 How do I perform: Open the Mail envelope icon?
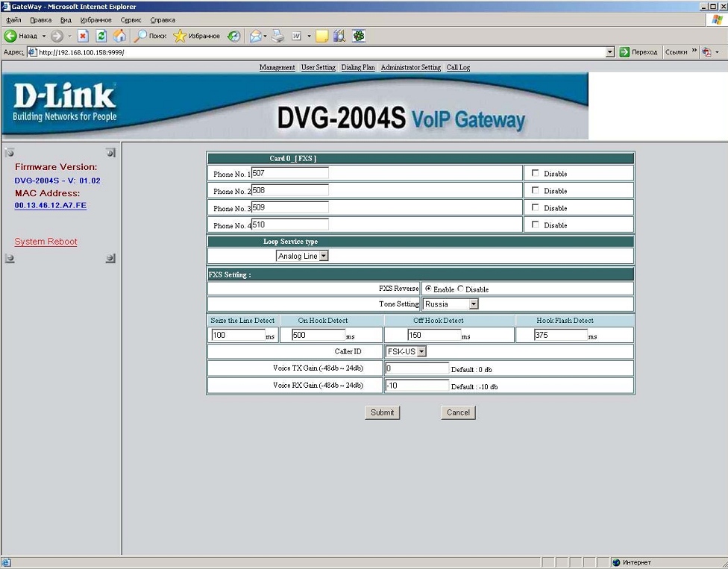coord(256,36)
